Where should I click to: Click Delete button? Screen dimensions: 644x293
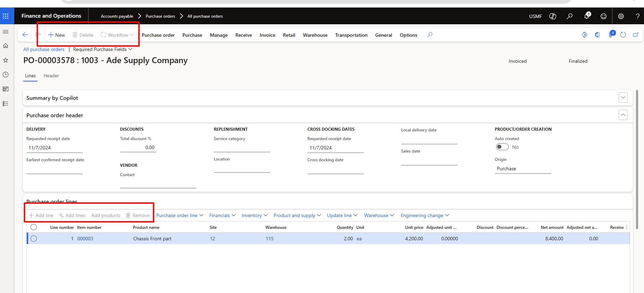coord(83,35)
